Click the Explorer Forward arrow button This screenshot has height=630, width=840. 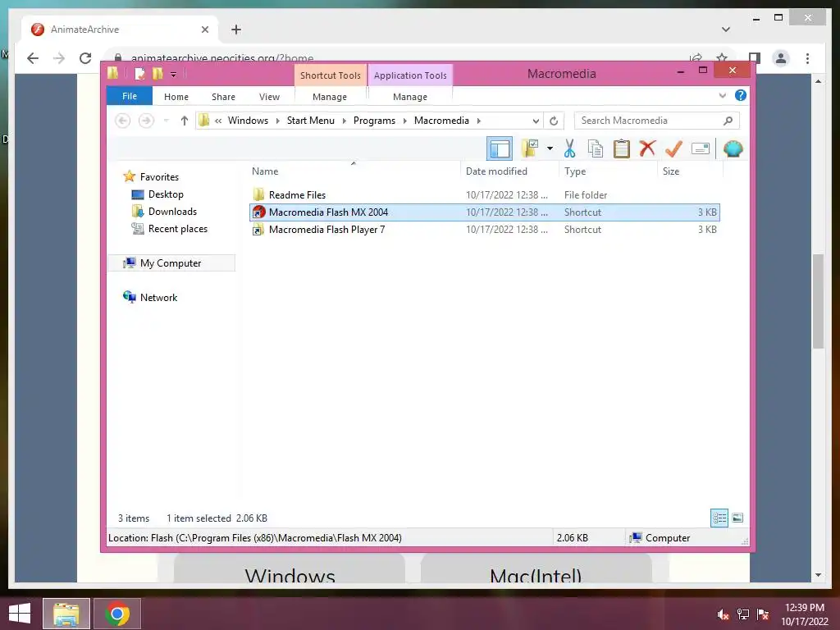[146, 121]
